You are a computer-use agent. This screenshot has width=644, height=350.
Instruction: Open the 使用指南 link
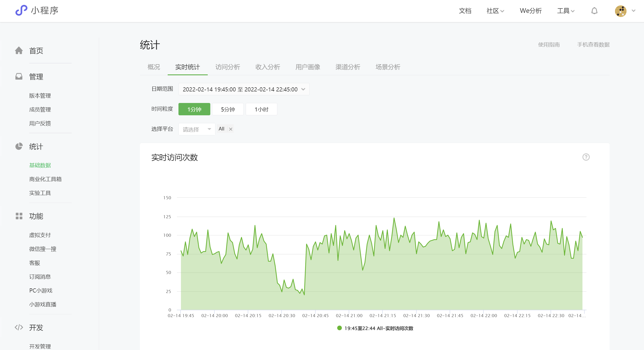tap(549, 45)
